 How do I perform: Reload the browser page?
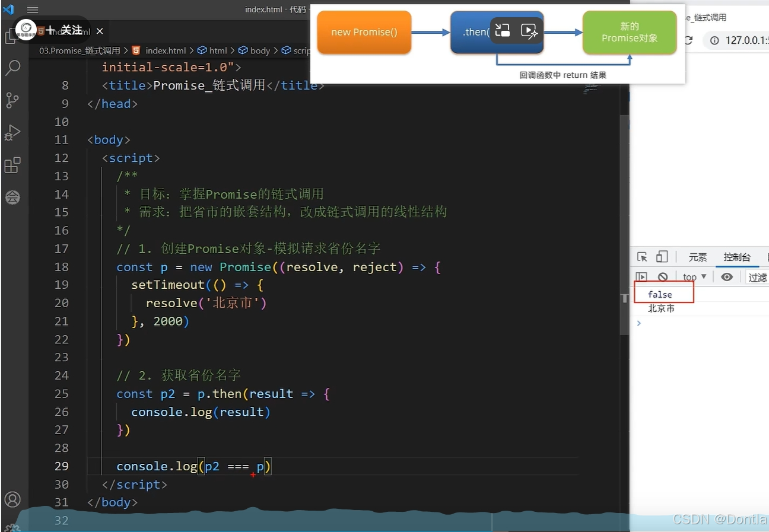coord(688,40)
